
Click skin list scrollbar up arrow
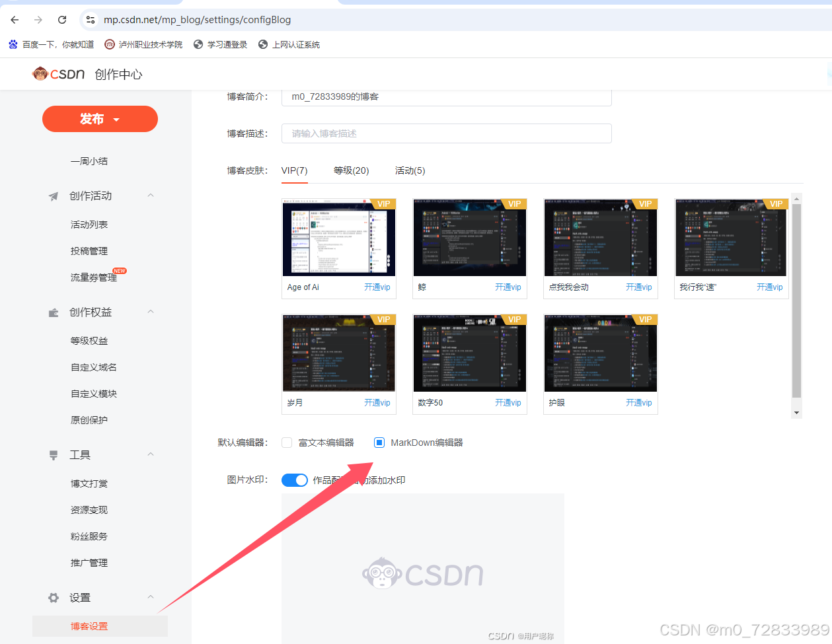(797, 199)
